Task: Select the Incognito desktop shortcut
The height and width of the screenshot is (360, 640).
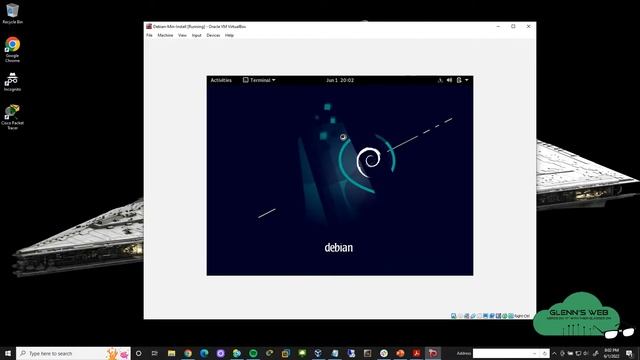Action: coord(12,82)
